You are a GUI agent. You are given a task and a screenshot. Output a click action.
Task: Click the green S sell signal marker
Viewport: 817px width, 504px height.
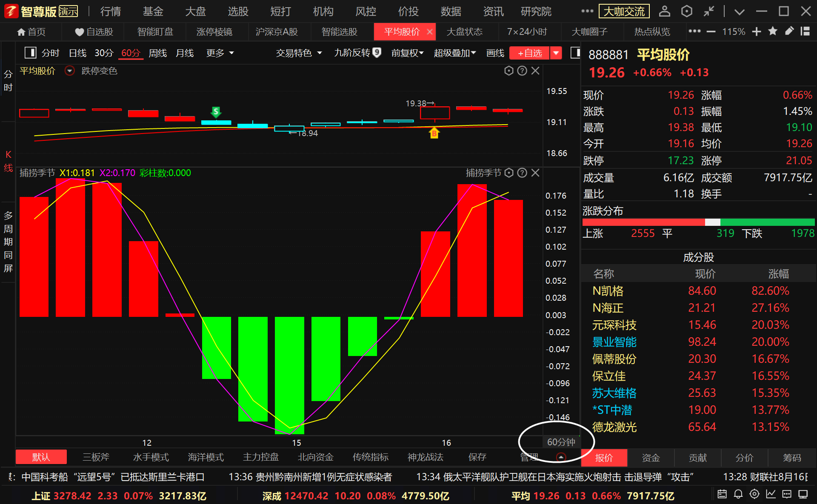pyautogui.click(x=216, y=112)
